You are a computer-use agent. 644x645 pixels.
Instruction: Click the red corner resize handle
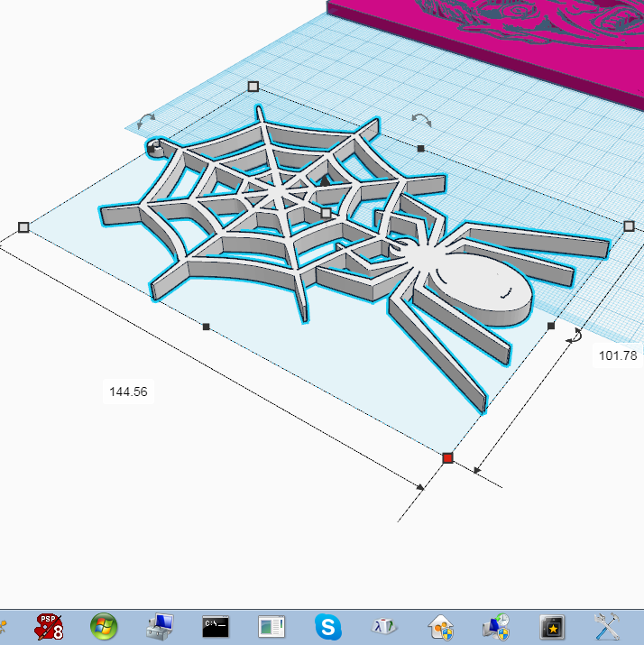coord(447,458)
